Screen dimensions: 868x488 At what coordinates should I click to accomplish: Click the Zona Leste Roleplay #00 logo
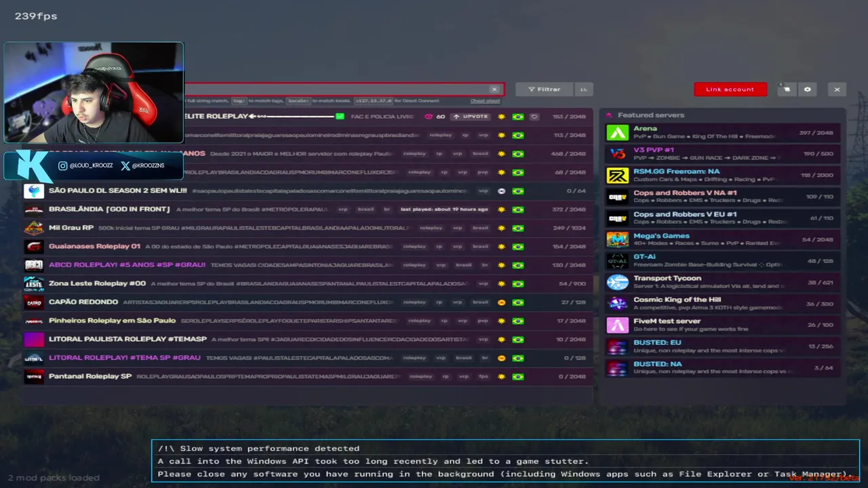pos(34,283)
